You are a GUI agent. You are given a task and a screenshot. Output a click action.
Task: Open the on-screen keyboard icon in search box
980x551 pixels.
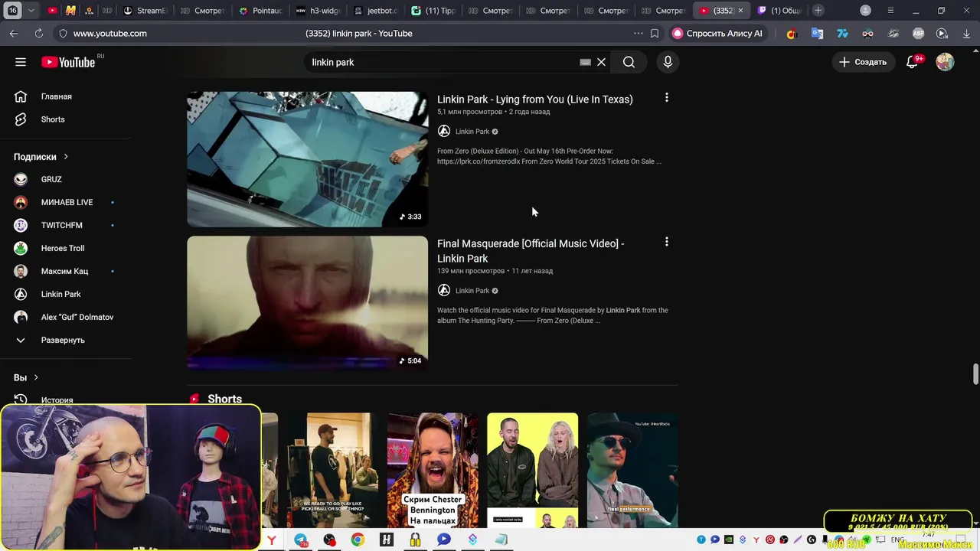tap(585, 62)
